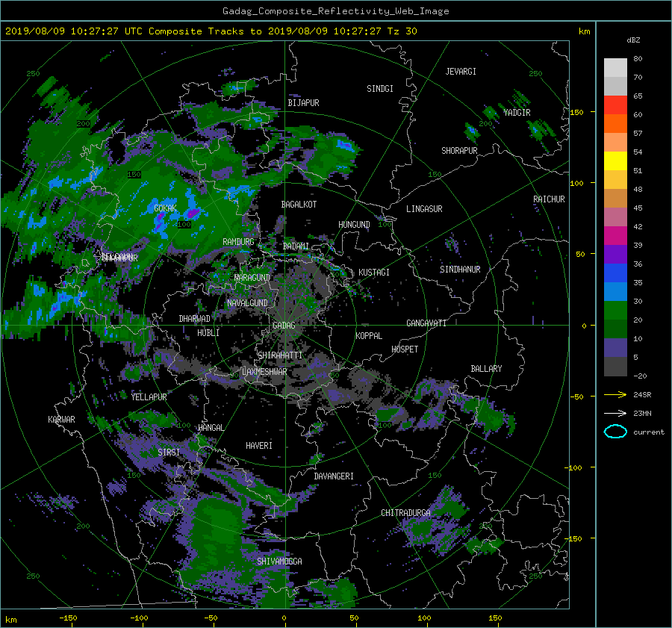Click the BAGALKOT city label
Screen dimensions: 672x628
[x=299, y=205]
